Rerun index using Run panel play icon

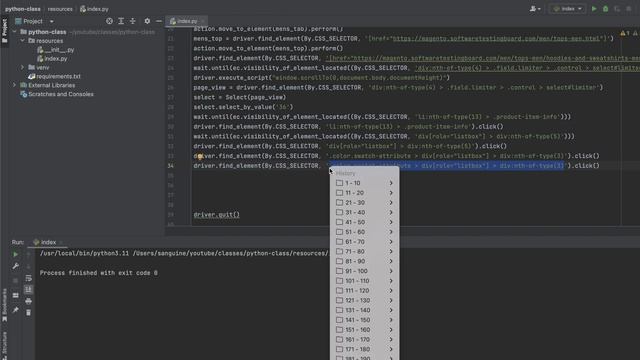[16, 254]
